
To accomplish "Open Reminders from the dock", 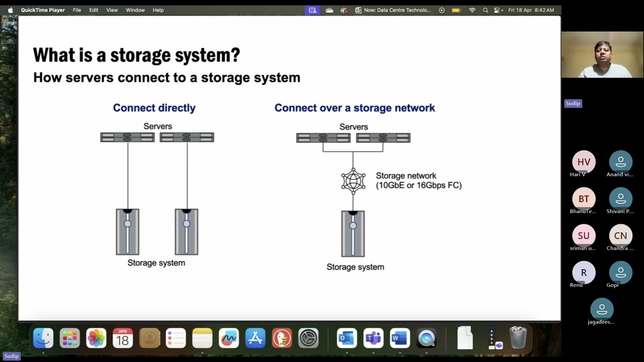I will (x=176, y=338).
